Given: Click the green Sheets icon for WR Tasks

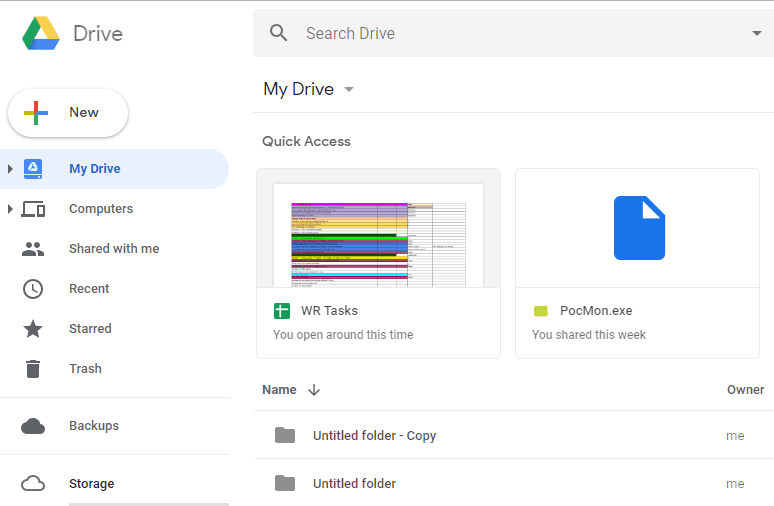Looking at the screenshot, I should pyautogui.click(x=282, y=311).
